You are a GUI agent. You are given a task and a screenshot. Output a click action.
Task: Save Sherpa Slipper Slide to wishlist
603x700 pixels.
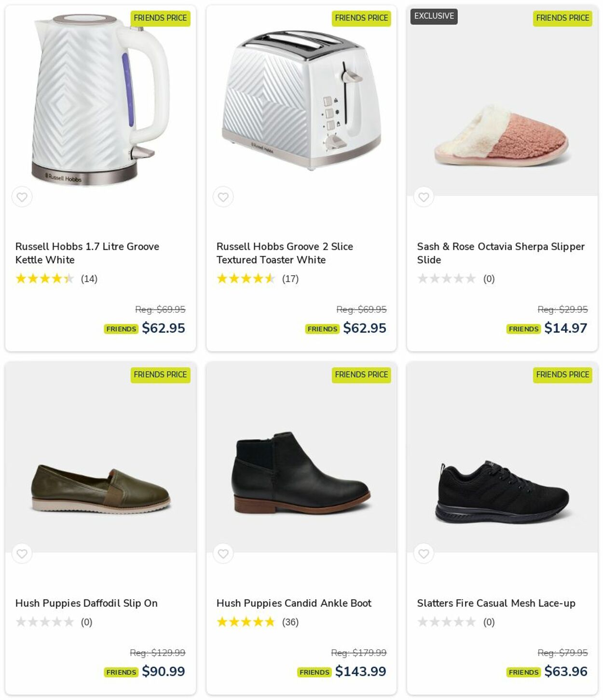click(424, 197)
